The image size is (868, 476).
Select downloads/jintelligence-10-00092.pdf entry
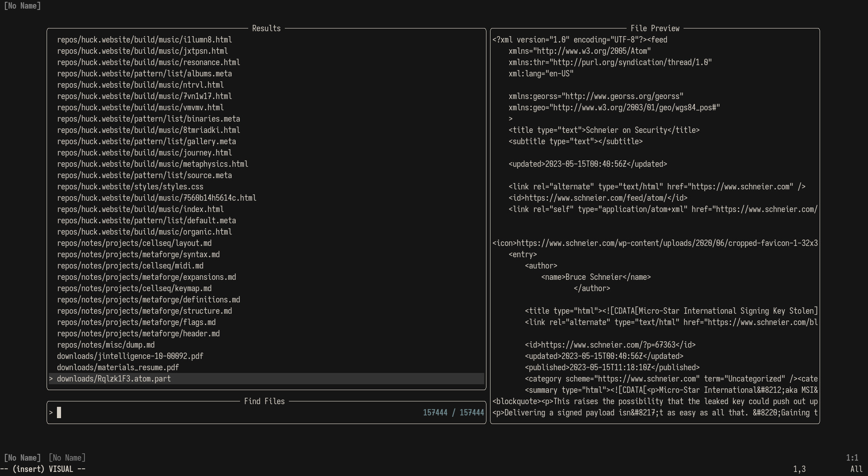pyautogui.click(x=266, y=356)
